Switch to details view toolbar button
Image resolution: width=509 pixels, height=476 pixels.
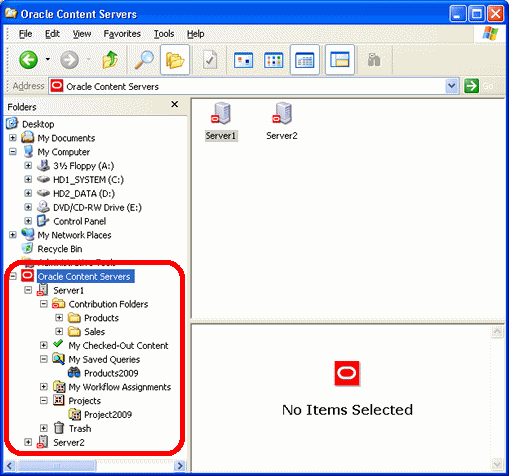(x=305, y=60)
